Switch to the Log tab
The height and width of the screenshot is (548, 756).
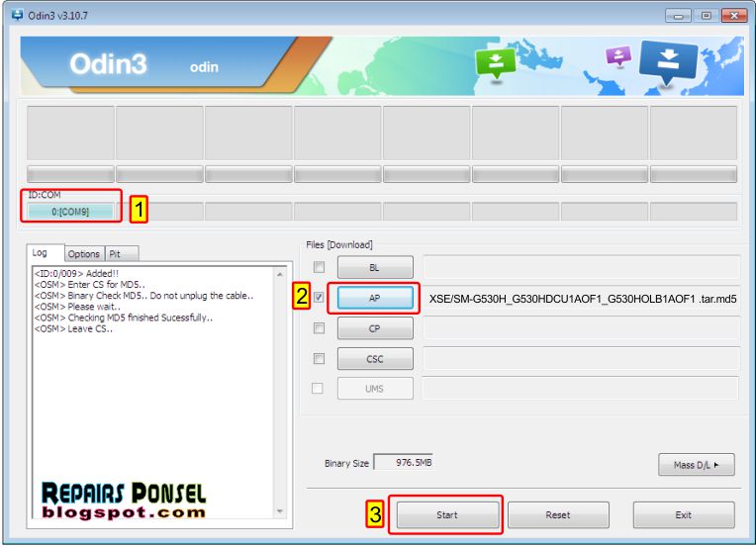tap(40, 252)
